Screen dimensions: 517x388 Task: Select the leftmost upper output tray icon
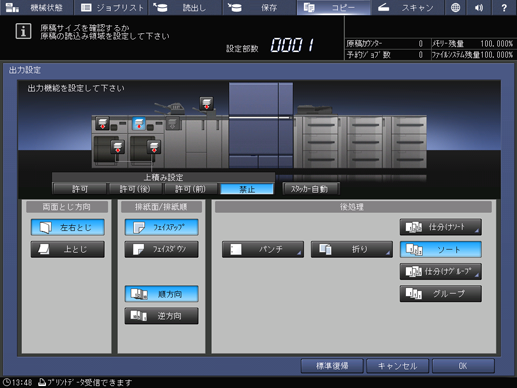(x=102, y=123)
